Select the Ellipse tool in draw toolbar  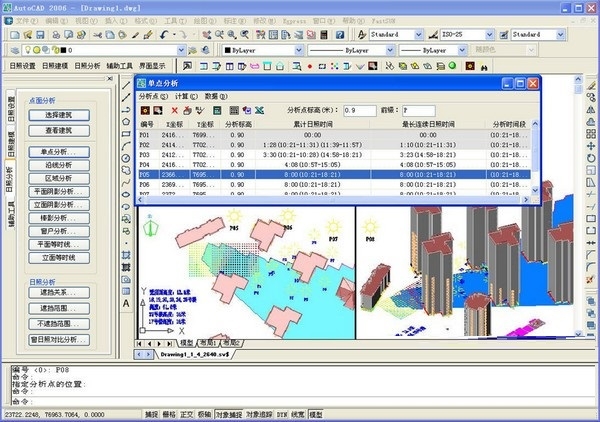(126, 194)
